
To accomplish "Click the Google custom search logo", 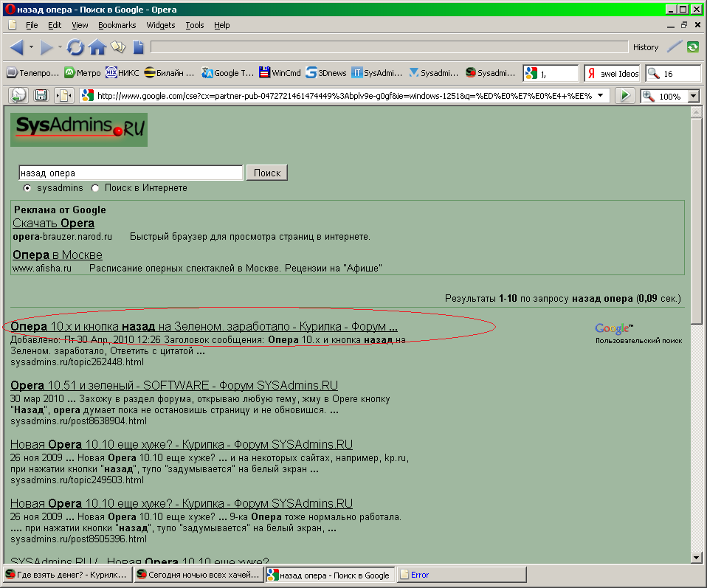I will pyautogui.click(x=614, y=328).
